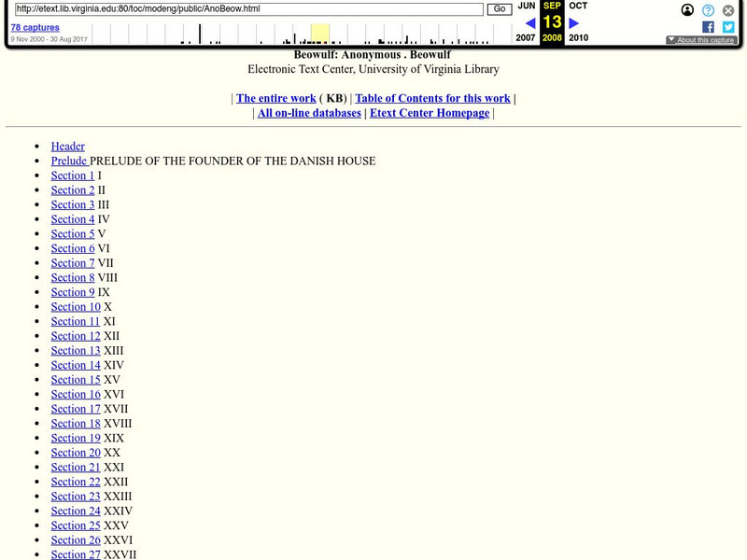747x560 pixels.
Task: Visit the Etext Center Homepage link
Action: 430,113
